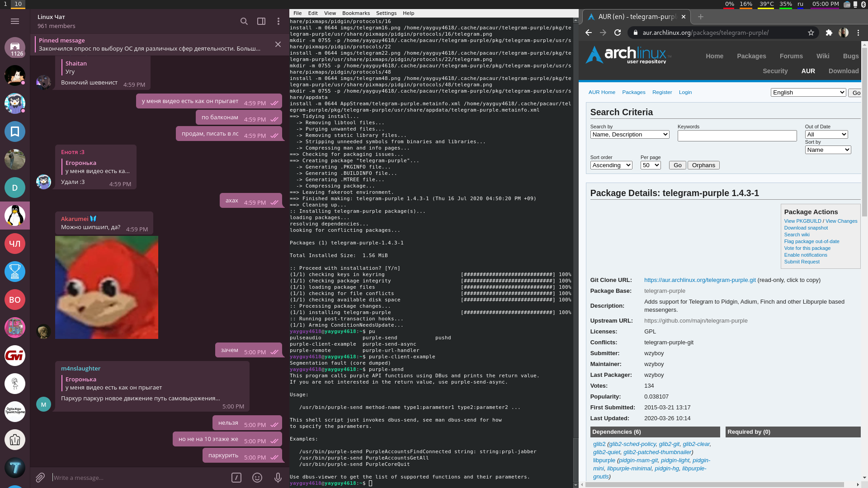Open the terminal Help menu

click(x=408, y=13)
